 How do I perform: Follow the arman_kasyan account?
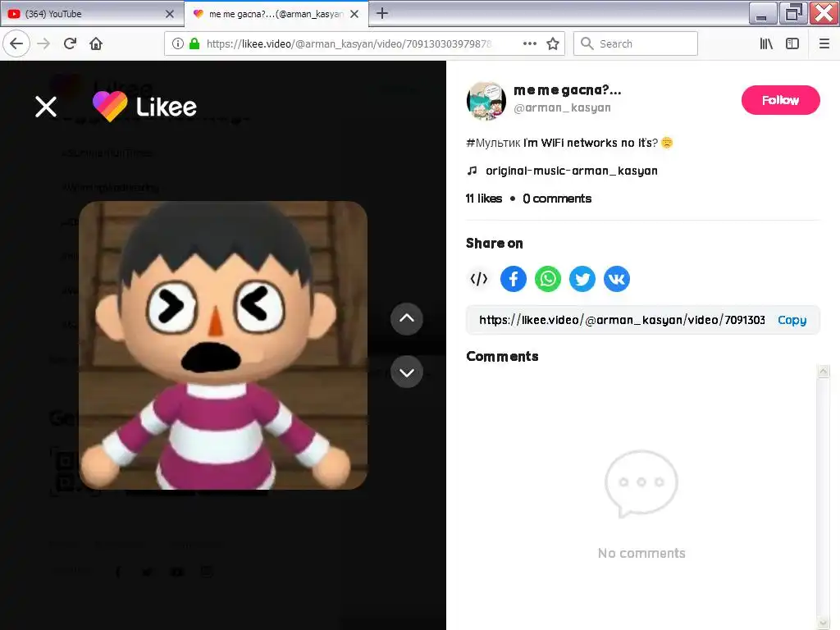781,99
